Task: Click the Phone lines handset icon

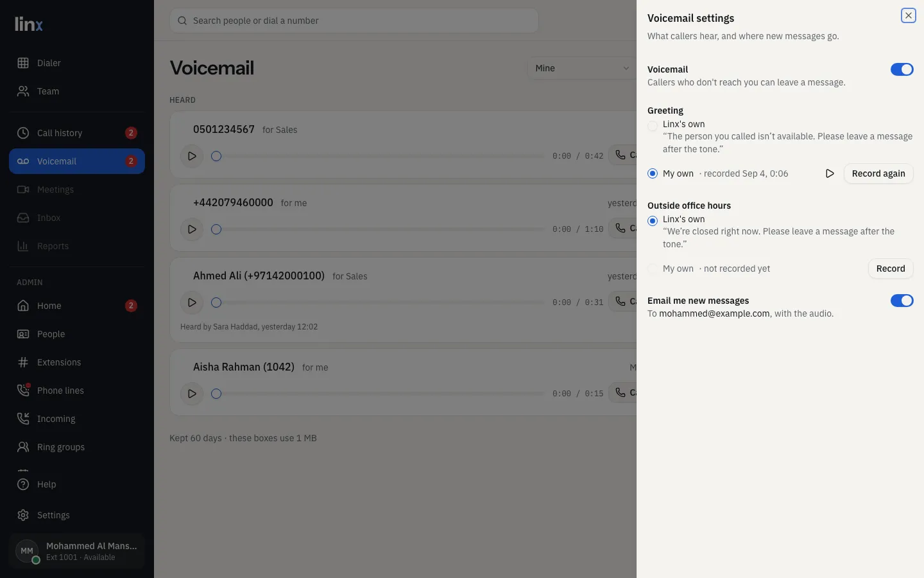Action: (x=23, y=390)
